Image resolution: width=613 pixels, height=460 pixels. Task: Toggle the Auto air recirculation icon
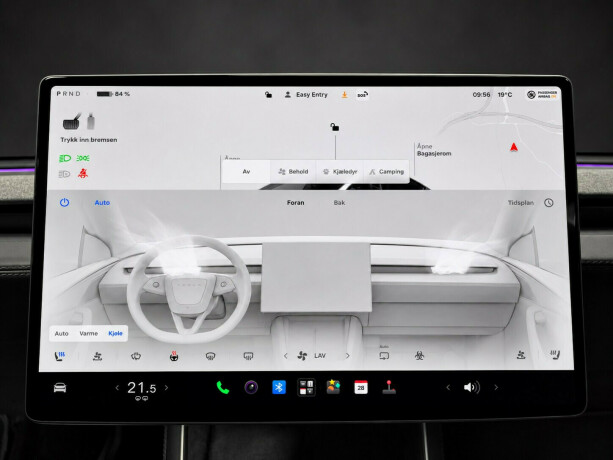tap(384, 354)
